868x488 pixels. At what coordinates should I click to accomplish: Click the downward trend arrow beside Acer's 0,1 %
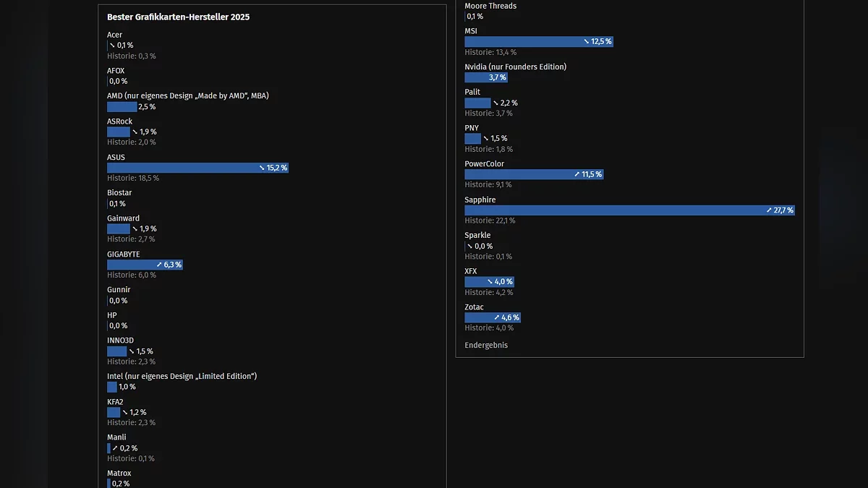112,46
